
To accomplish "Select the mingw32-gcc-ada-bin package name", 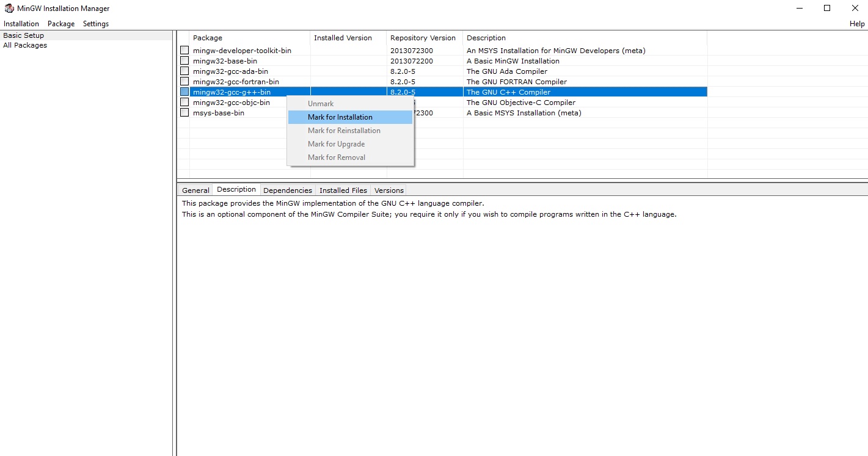I will (x=230, y=71).
